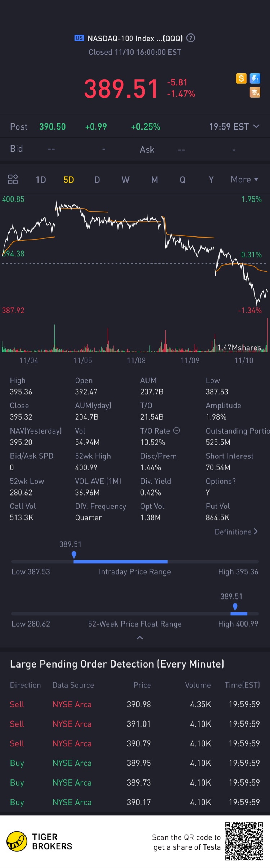This screenshot has height=868, width=270.
Task: Tap the Bid field label
Action: click(x=17, y=149)
